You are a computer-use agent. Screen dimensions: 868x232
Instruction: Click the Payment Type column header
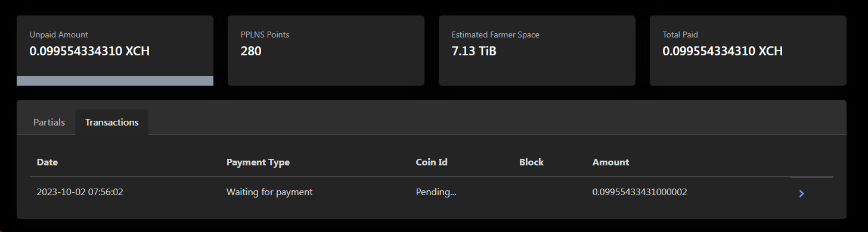[x=258, y=162]
